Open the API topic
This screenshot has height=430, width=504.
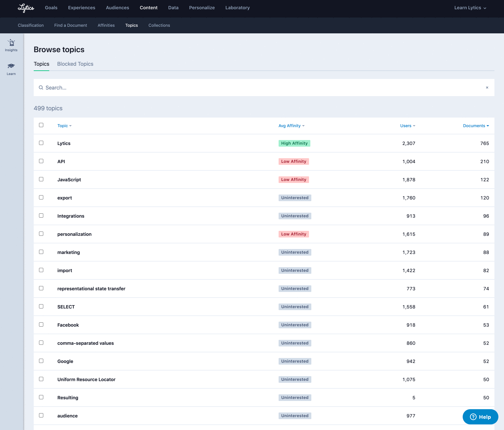point(61,161)
